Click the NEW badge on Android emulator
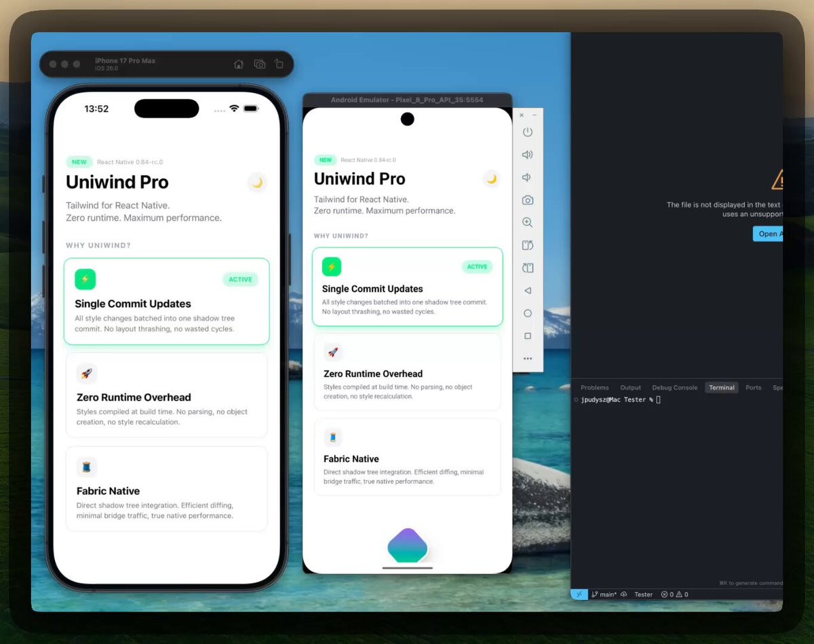Viewport: 814px width, 644px height. click(326, 160)
